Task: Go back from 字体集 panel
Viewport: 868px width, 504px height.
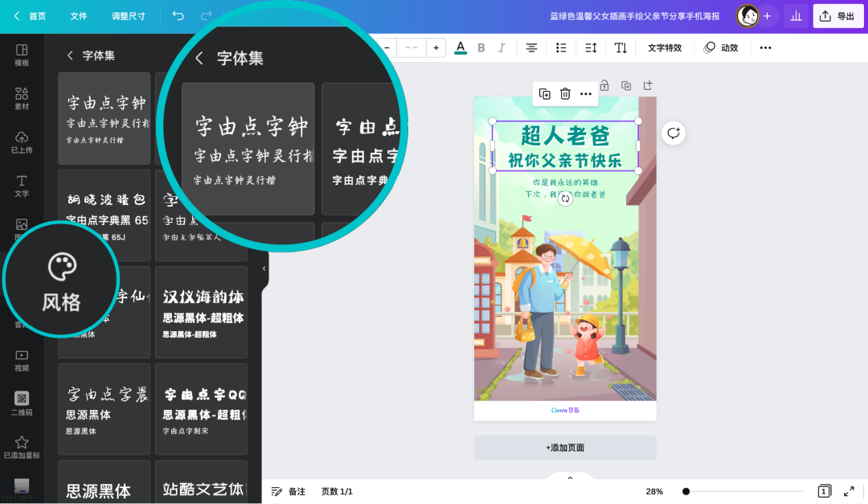Action: [x=70, y=55]
